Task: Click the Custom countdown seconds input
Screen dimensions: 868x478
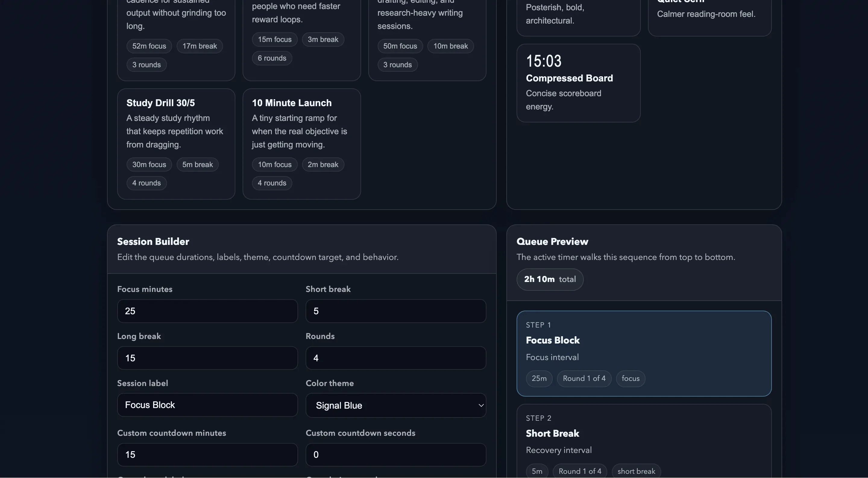Action: [x=396, y=454]
